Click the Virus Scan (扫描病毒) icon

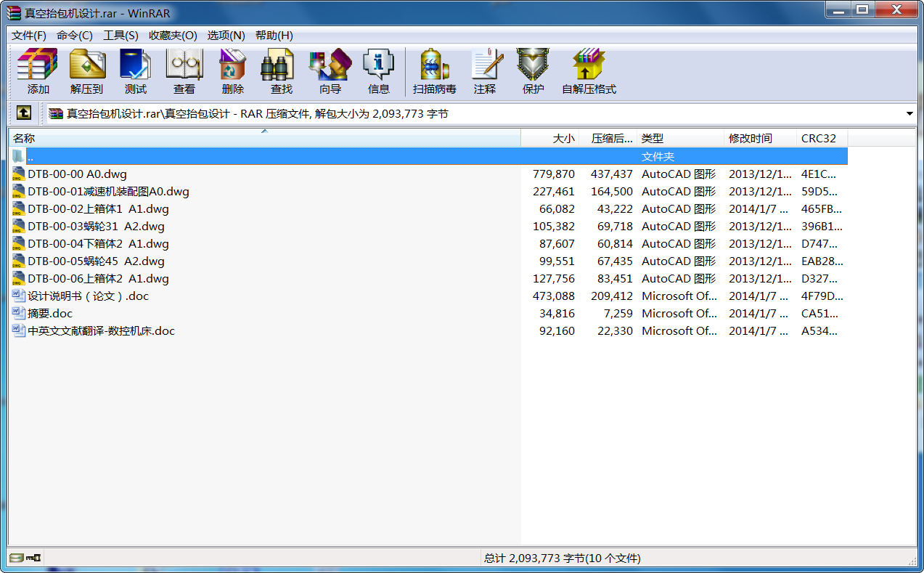(435, 70)
